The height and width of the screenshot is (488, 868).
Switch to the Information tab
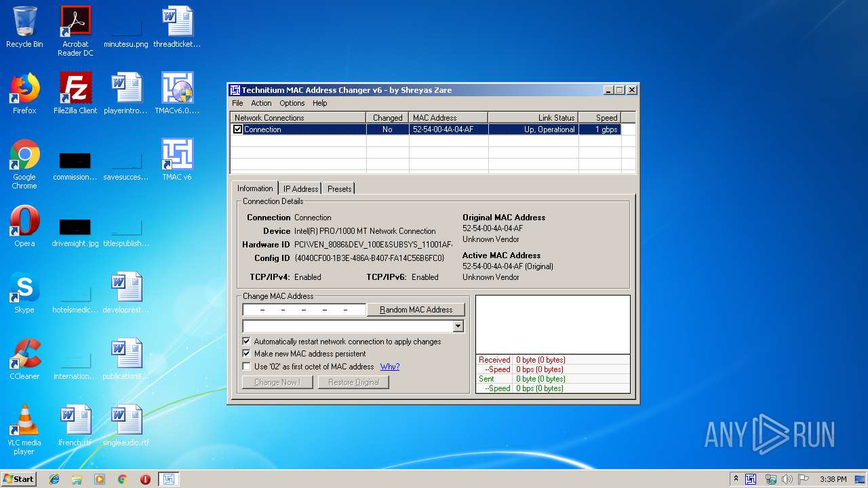click(x=255, y=188)
